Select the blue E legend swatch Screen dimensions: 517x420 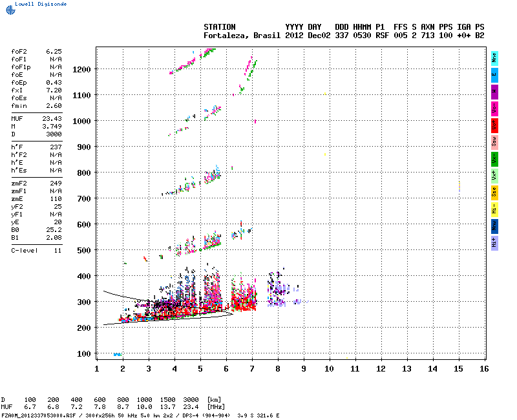494,75
